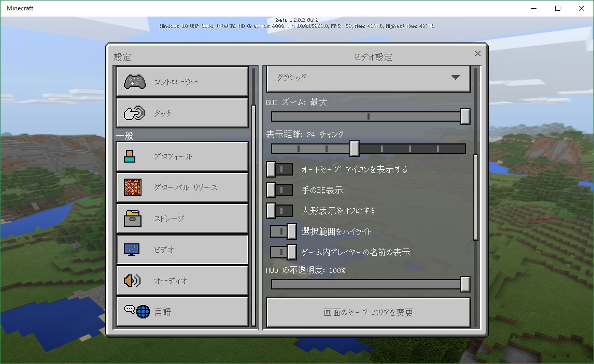This screenshot has height=364, width=594.
Task: Click the video settings panel scrollbar
Action: point(476,197)
